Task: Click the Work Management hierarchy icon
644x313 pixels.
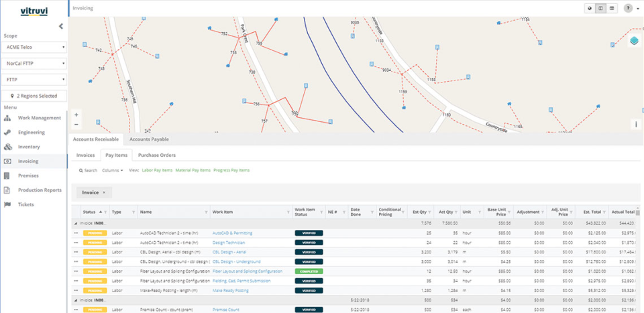Action: 7,118
